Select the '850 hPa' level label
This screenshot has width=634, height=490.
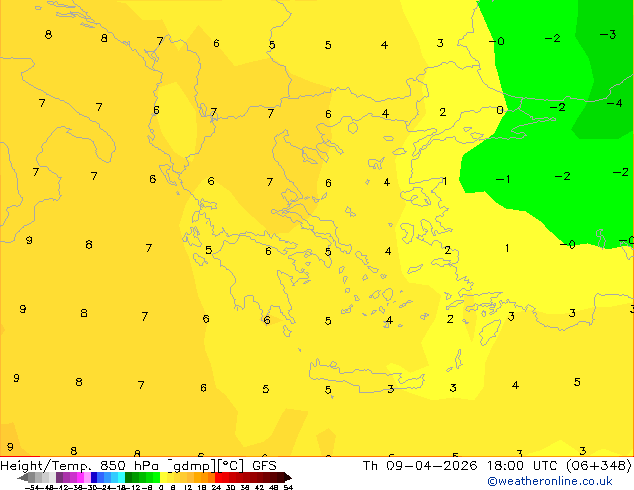click(129, 466)
